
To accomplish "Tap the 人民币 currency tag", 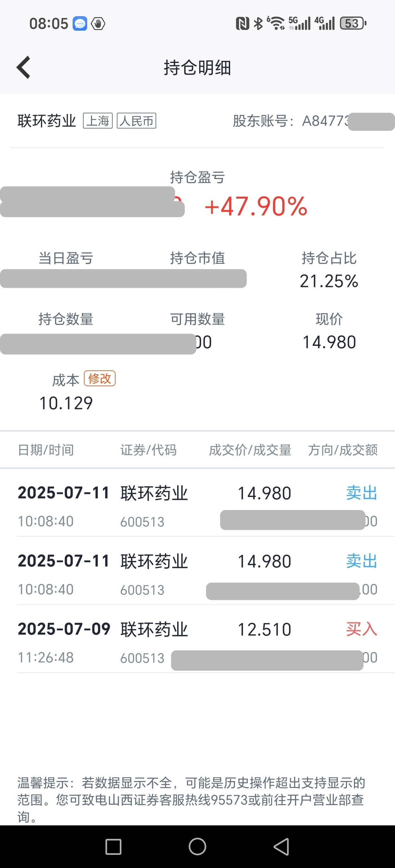I will pyautogui.click(x=137, y=121).
